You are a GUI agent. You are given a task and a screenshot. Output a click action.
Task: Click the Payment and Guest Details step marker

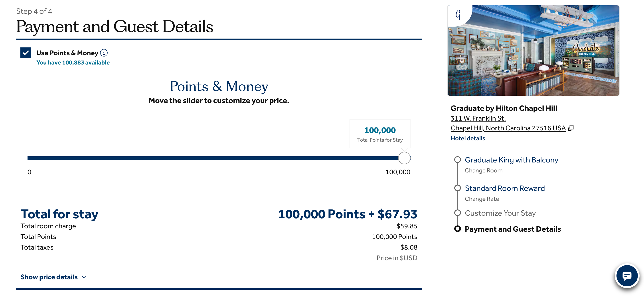coord(458,229)
